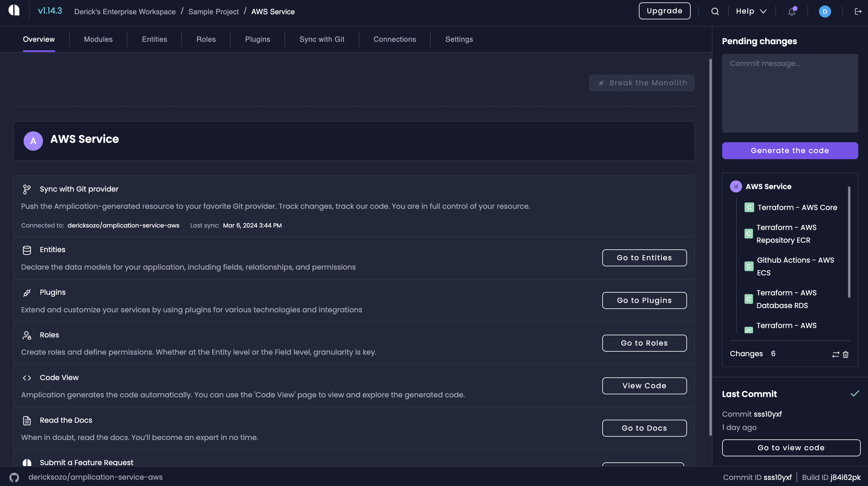This screenshot has width=868, height=486.
Task: Open the user avatar D
Action: click(824, 11)
